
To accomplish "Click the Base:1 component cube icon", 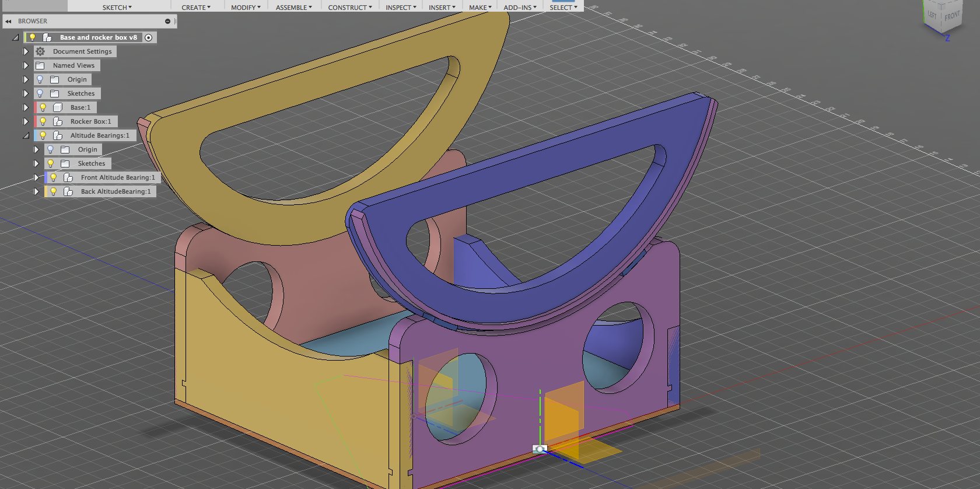I will pos(58,107).
